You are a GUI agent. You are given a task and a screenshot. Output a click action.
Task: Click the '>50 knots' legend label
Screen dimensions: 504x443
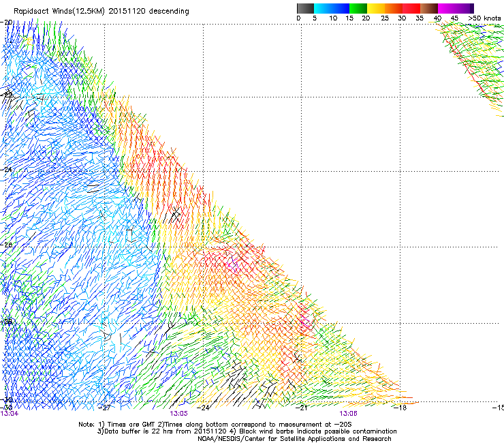(x=484, y=18)
